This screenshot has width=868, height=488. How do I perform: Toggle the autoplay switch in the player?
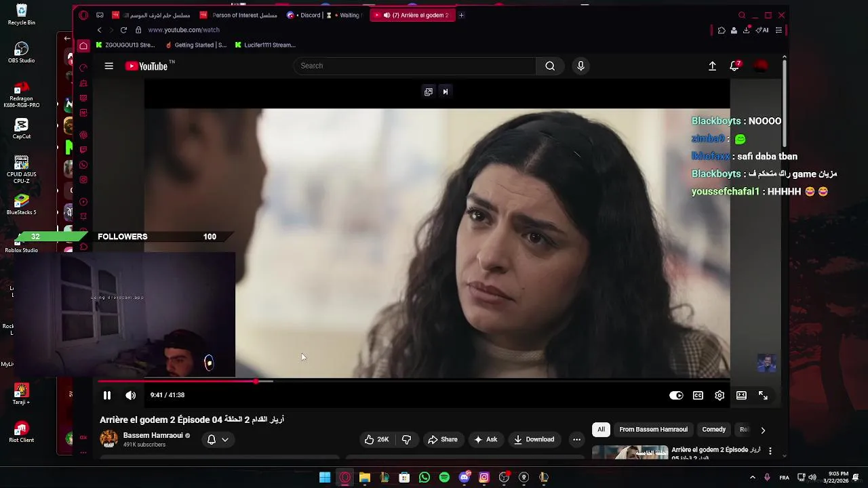676,395
